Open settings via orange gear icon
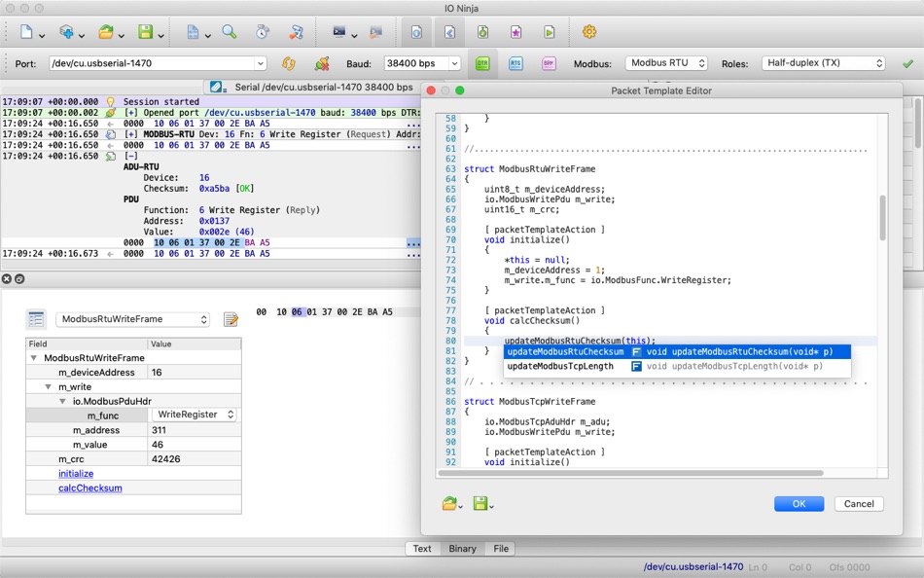The width and height of the screenshot is (924, 578). click(589, 32)
